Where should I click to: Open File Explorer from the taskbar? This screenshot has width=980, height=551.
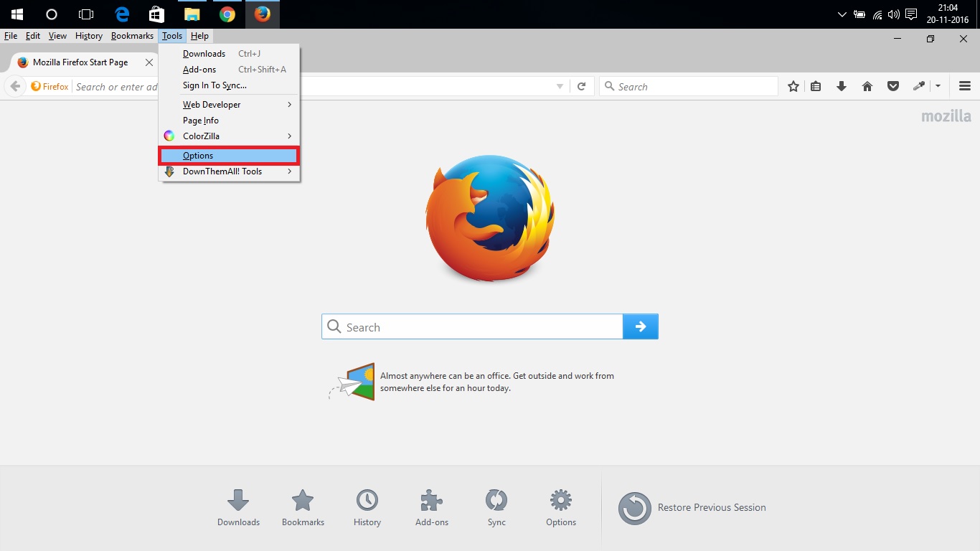pos(192,14)
